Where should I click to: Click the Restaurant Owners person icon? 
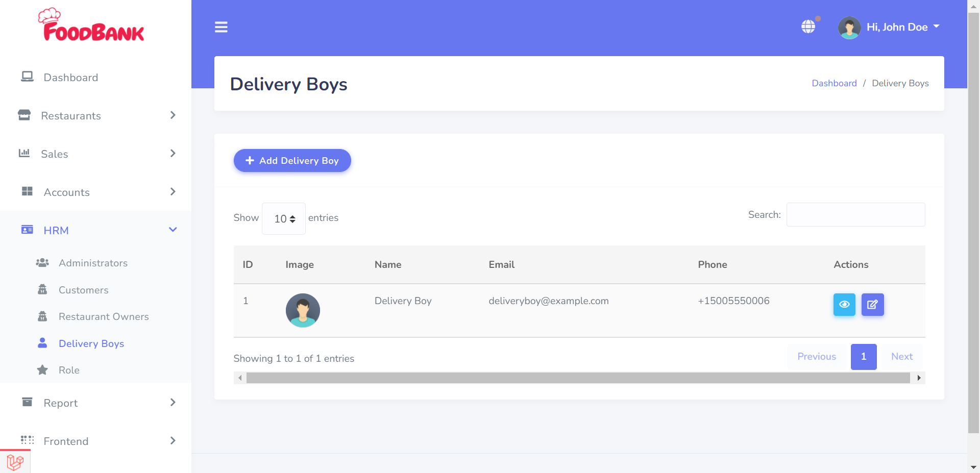42,316
